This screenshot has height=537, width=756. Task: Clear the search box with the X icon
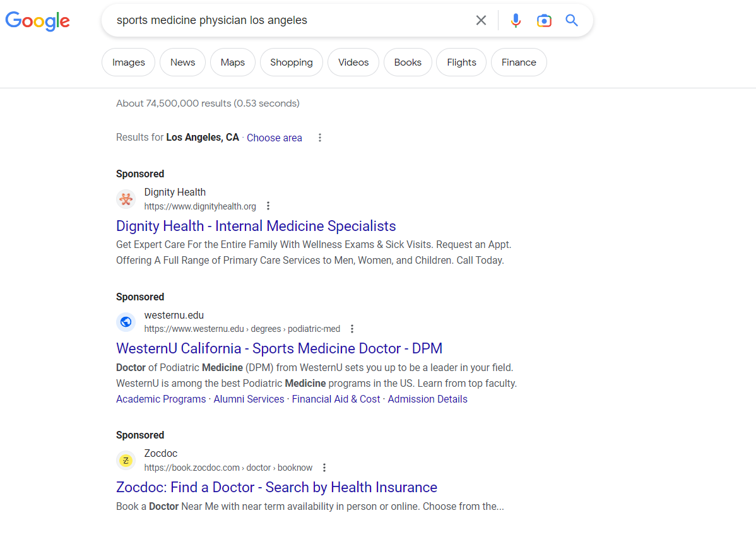[481, 20]
